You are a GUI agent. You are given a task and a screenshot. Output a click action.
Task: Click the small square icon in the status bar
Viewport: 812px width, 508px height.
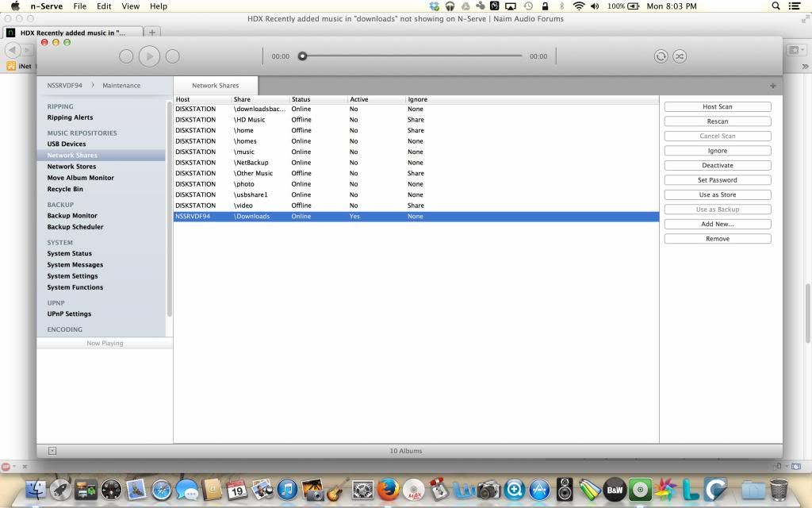tap(52, 451)
